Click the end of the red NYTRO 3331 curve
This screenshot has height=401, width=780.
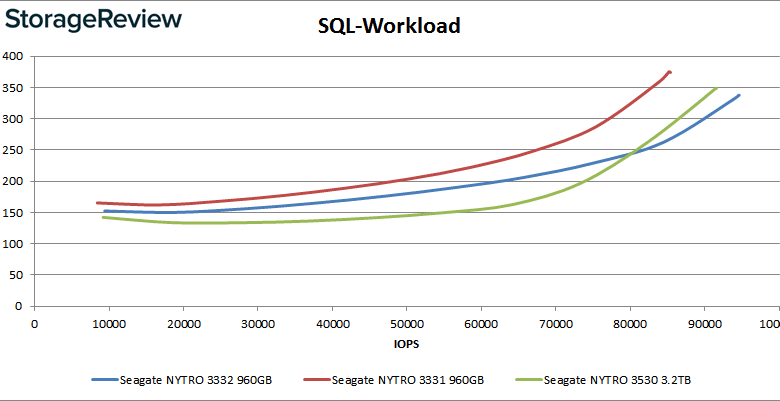click(670, 72)
